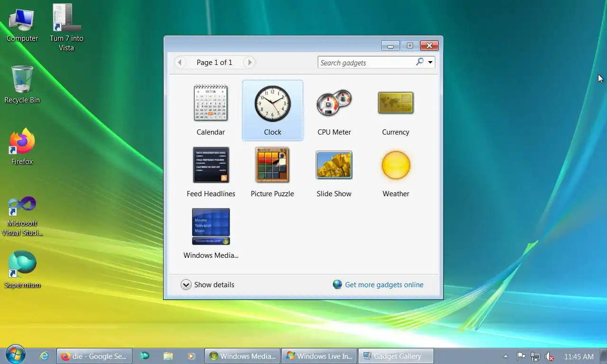Click the Feed Headlines gadget label
Image resolution: width=607 pixels, height=364 pixels.
[211, 194]
